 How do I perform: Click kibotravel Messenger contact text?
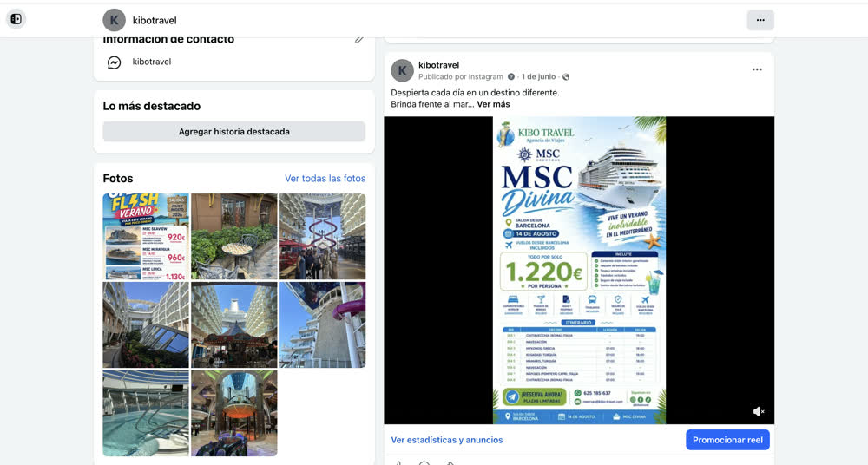click(152, 62)
